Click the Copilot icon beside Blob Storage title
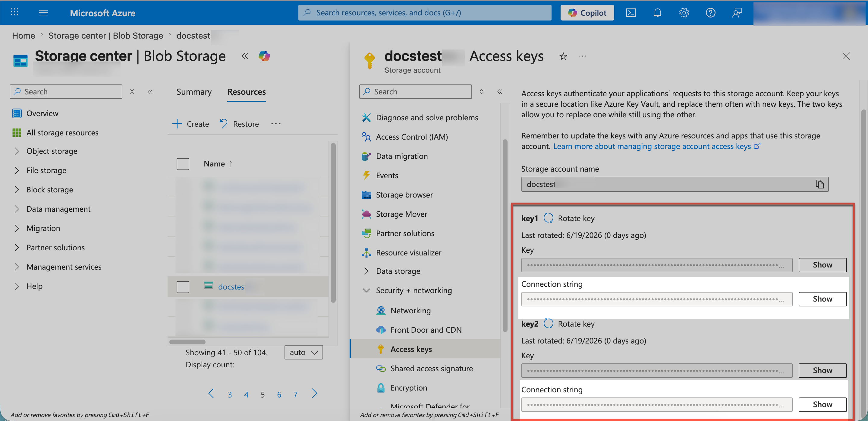The image size is (868, 421). tap(264, 56)
